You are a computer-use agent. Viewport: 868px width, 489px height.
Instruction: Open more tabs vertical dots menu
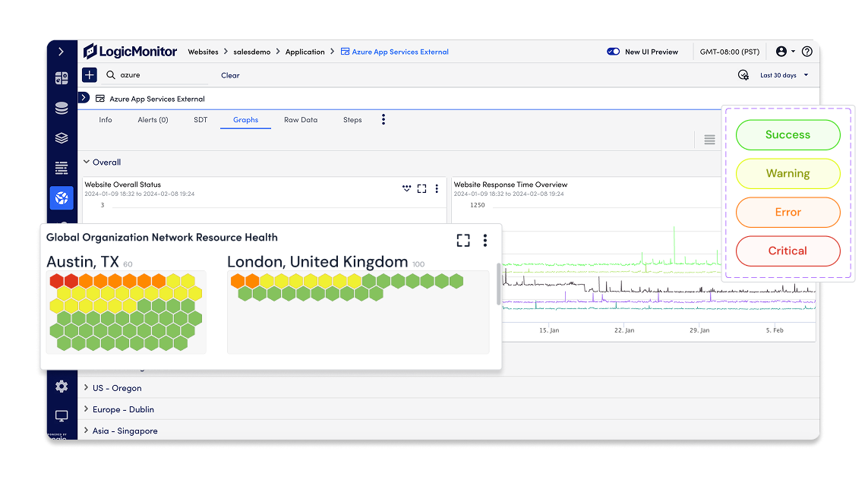(x=383, y=120)
